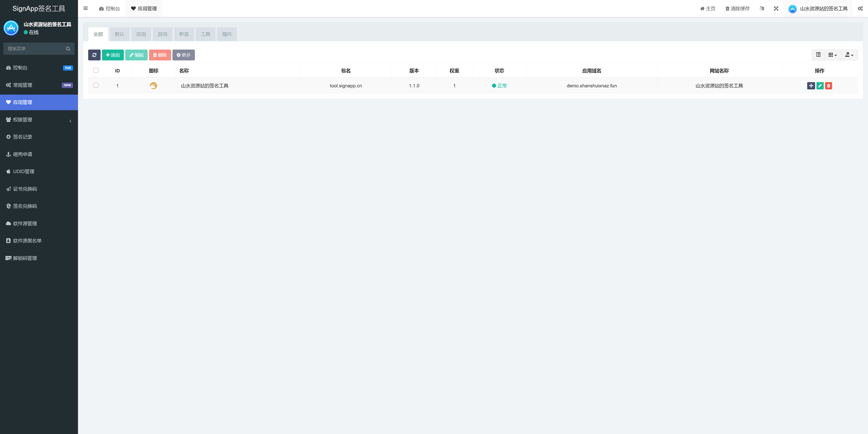
Task: Open UDID管理 from the sidebar
Action: coord(23,172)
